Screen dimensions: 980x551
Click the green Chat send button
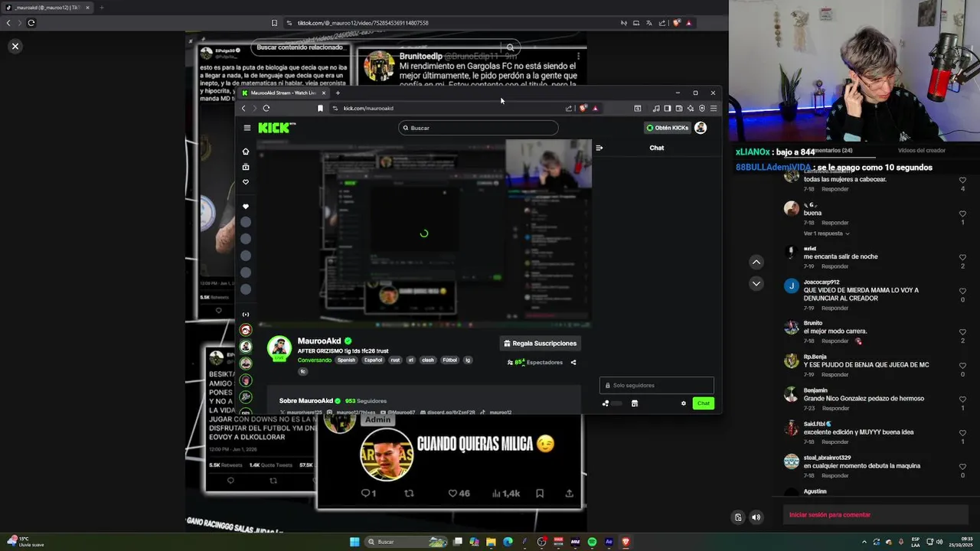704,403
